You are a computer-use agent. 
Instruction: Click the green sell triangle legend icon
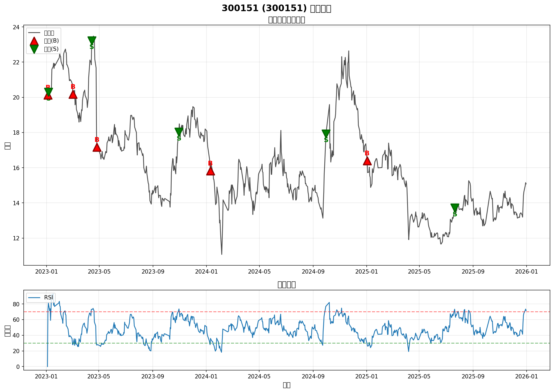[34, 49]
